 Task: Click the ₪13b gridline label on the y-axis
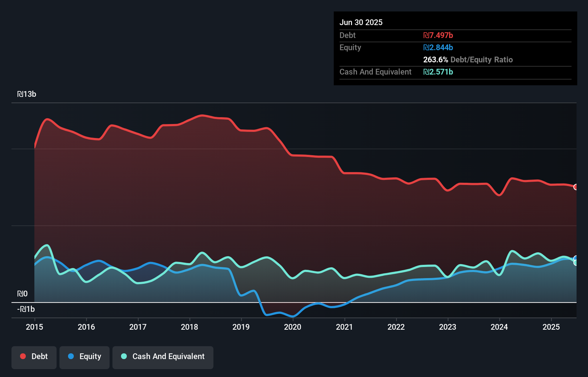[26, 94]
